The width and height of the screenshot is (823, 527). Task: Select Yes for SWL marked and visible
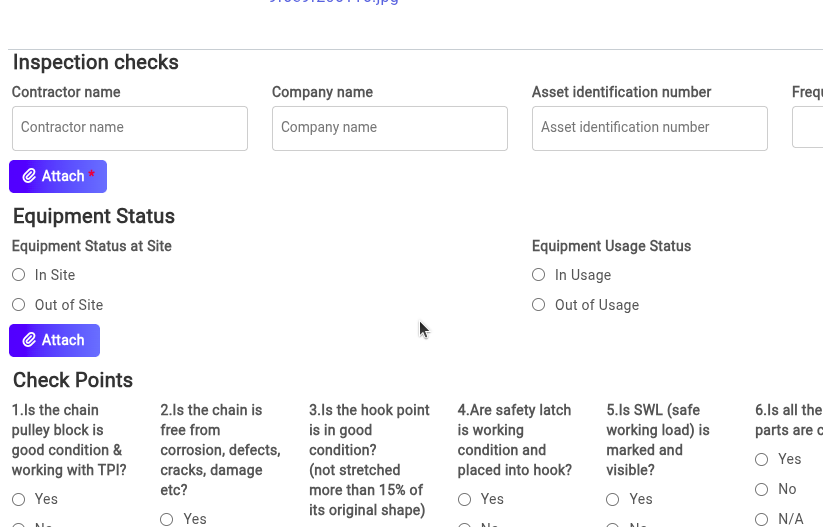tap(613, 499)
